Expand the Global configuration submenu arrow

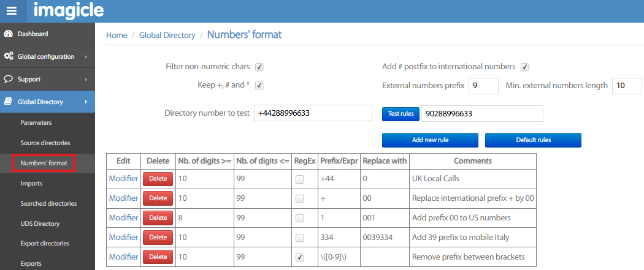pyautogui.click(x=86, y=57)
